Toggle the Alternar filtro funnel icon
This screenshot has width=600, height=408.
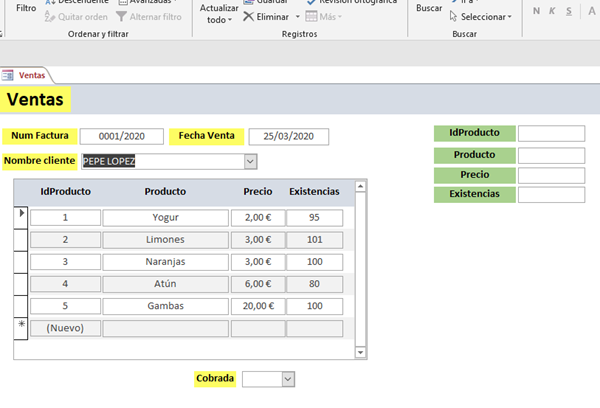121,16
